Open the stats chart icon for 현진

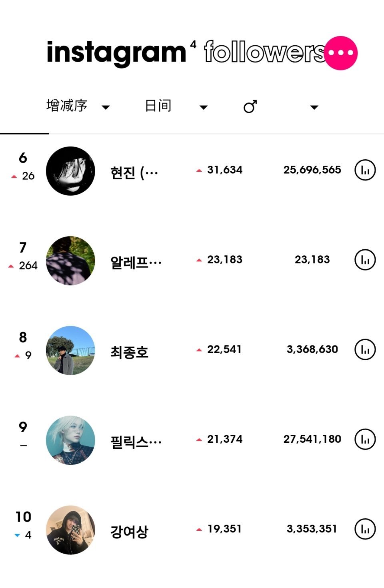point(365,170)
